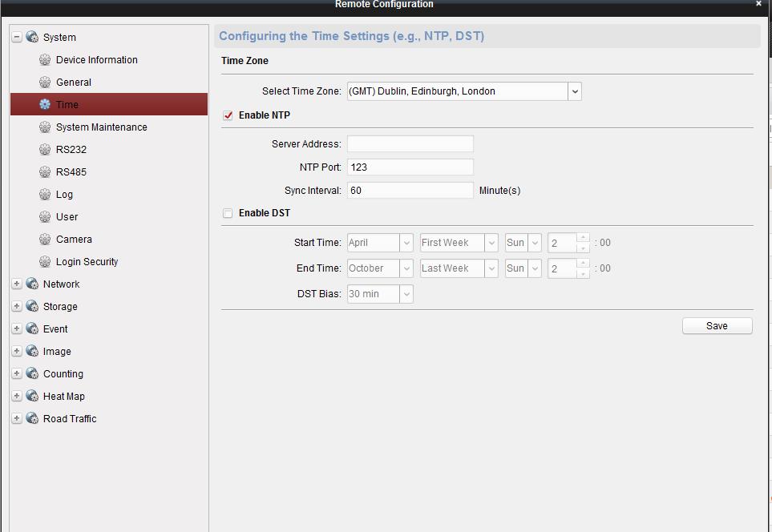Click the gear icon beside RS232

(x=45, y=150)
